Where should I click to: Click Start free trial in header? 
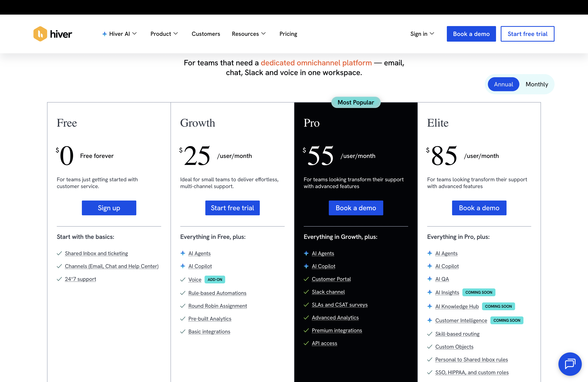point(528,34)
